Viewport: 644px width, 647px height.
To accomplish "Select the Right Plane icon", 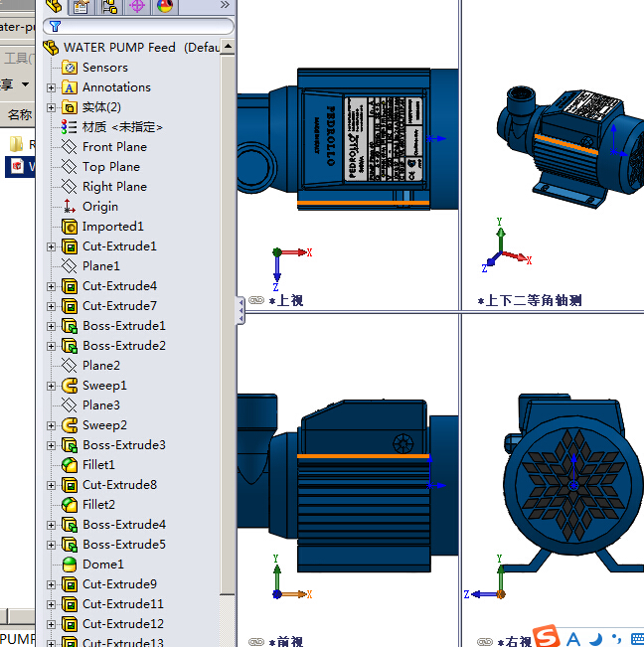I will tap(69, 187).
